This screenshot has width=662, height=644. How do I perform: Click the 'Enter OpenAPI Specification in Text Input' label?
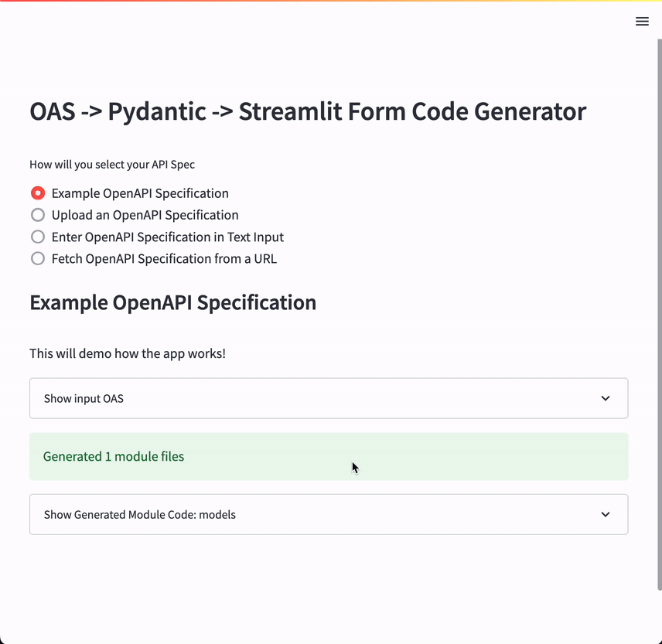167,237
